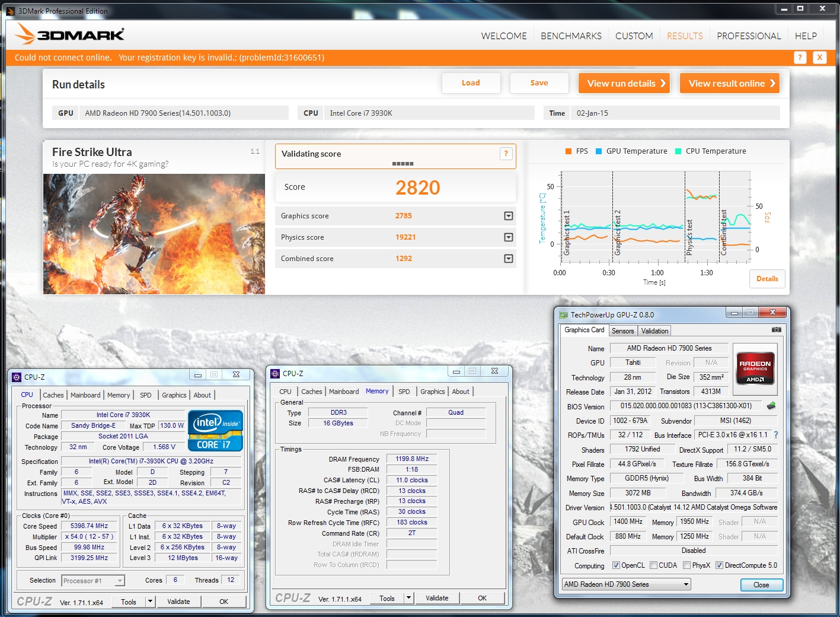This screenshot has width=840, height=617.
Task: Click the GPU-Z Name field
Action: click(669, 348)
